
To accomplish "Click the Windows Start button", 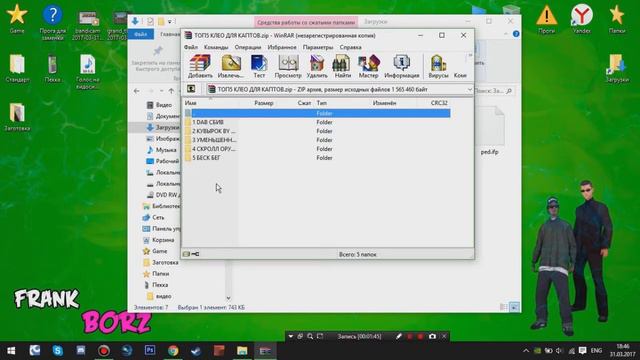I will pyautogui.click(x=11, y=351).
